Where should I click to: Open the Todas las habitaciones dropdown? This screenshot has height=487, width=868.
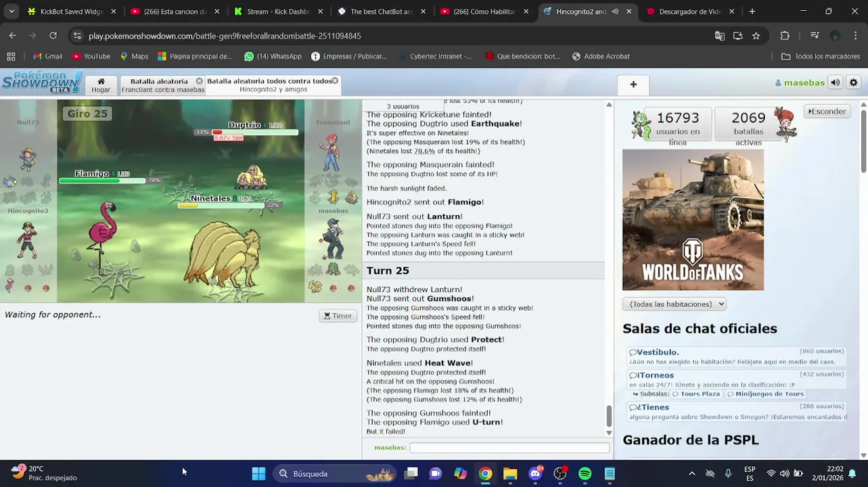[674, 304]
